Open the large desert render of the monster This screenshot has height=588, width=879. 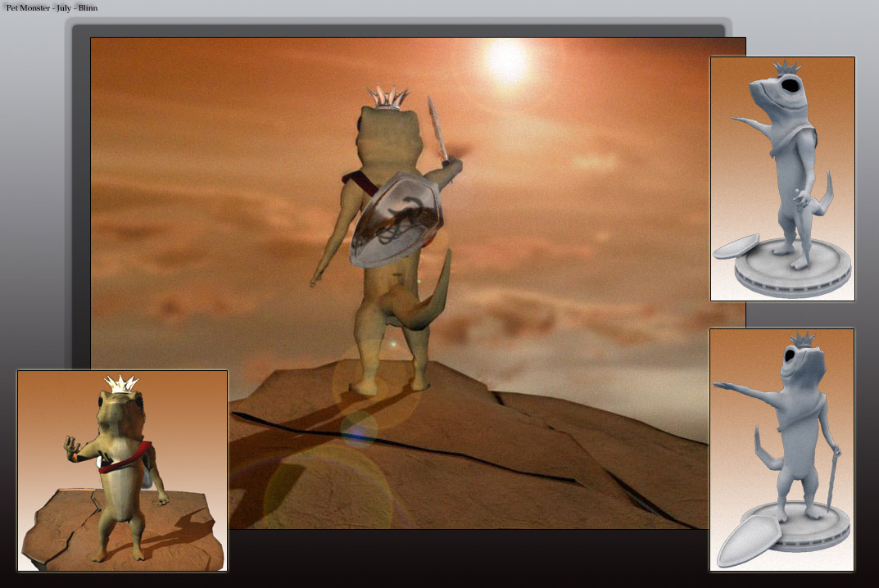pos(418,283)
